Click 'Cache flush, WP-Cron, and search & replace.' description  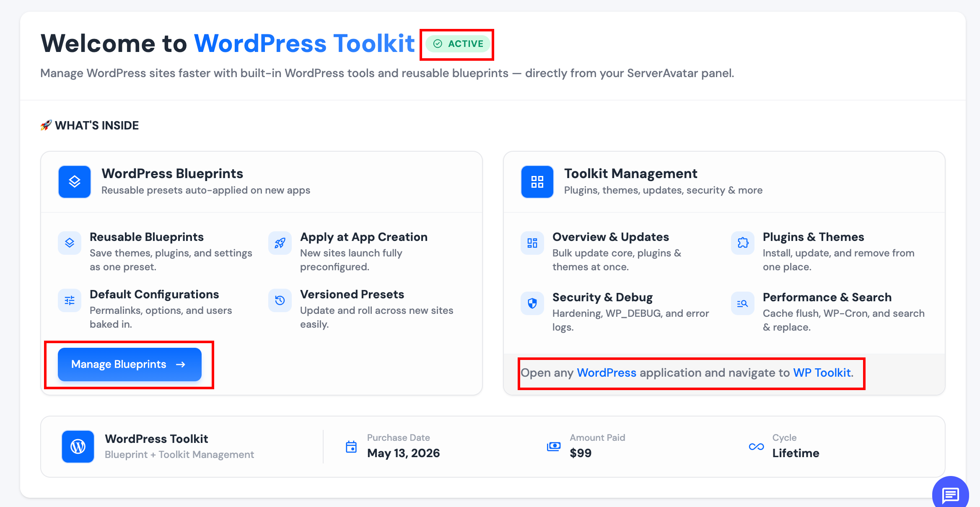point(843,320)
